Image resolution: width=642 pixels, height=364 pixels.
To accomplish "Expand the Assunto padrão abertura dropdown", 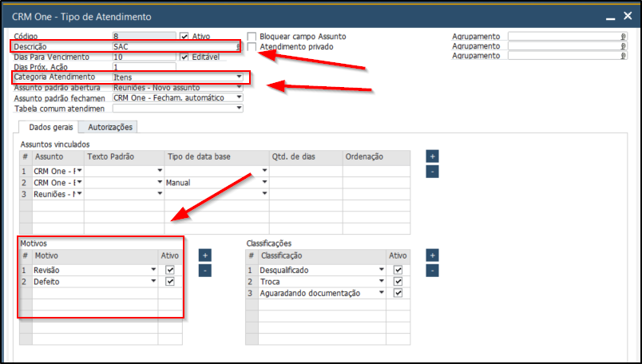I will [239, 87].
